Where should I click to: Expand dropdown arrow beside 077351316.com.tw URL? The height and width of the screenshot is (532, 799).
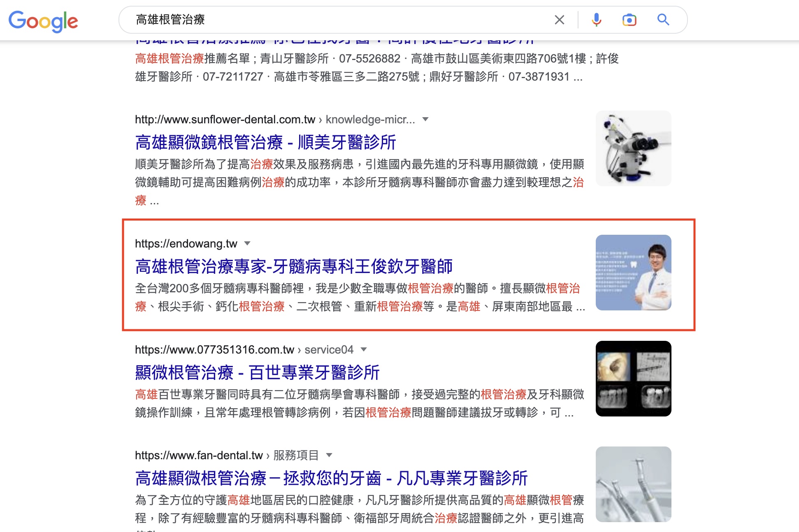click(x=364, y=349)
